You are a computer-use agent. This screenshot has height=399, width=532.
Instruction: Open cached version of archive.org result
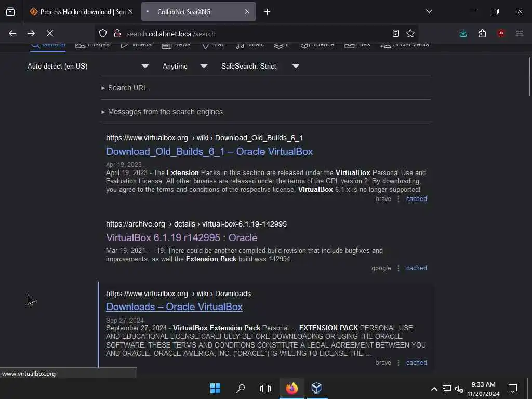click(417, 268)
